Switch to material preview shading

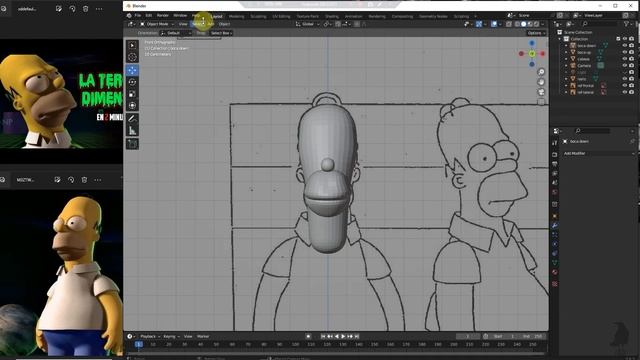point(530,24)
